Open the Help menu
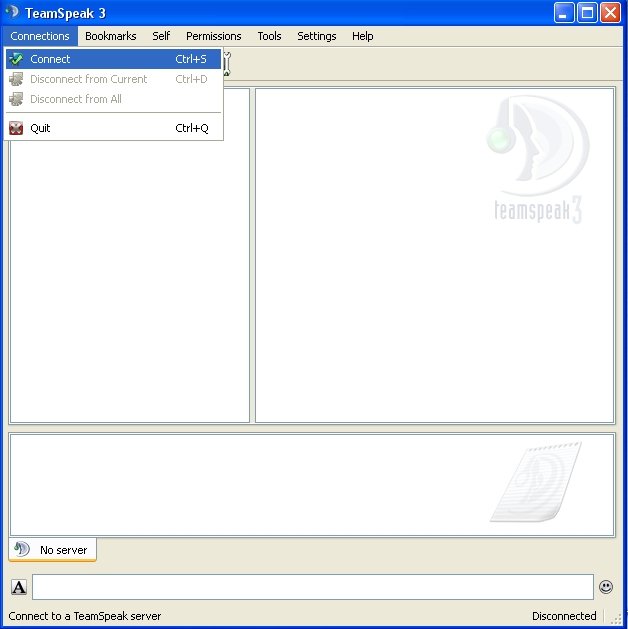Screen dimensions: 628x629 tap(363, 36)
